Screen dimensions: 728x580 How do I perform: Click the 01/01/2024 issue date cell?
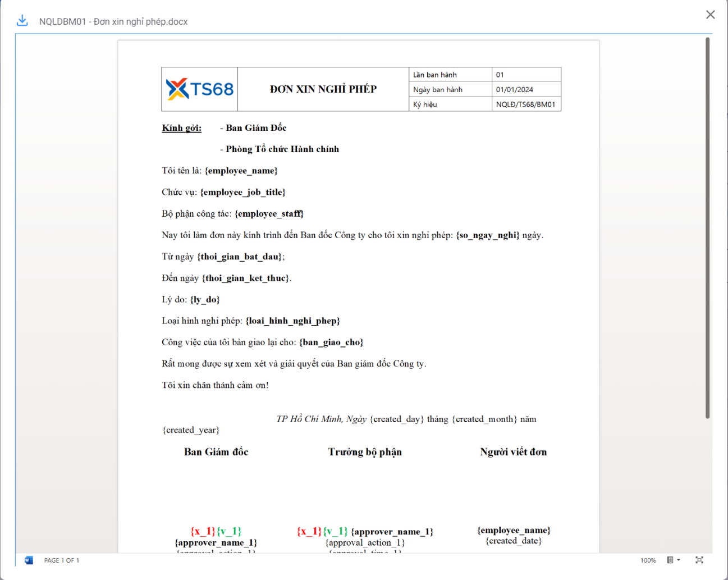click(x=514, y=89)
